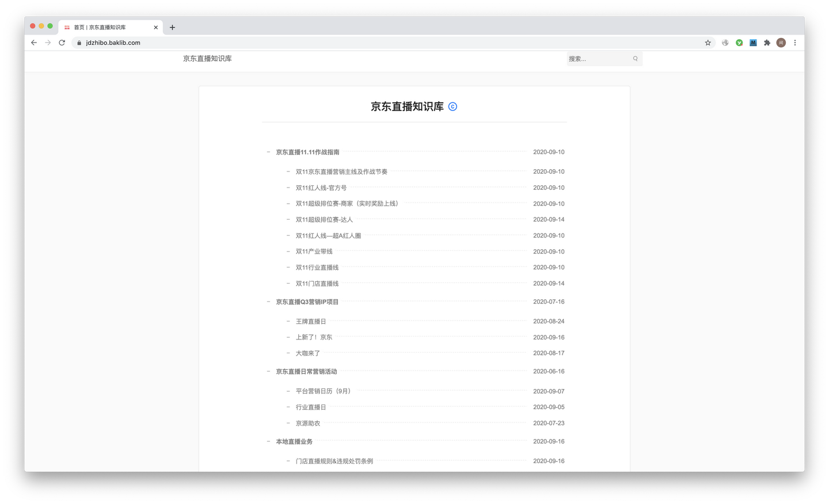The height and width of the screenshot is (504, 829).
Task: View site info via the lock icon
Action: [x=79, y=43]
